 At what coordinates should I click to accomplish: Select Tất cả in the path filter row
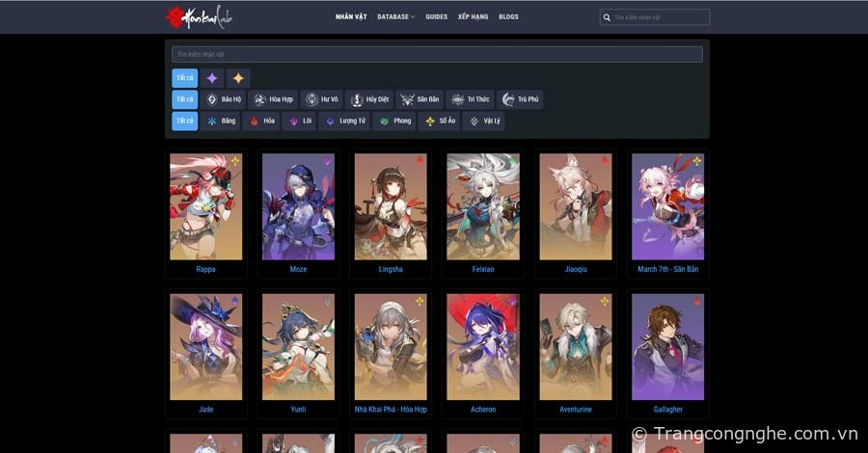(x=185, y=99)
